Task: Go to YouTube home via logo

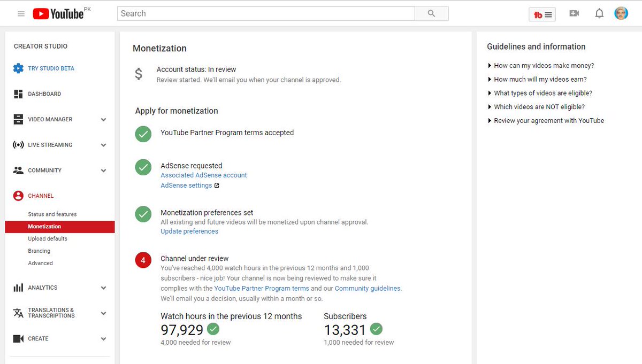Action: [x=58, y=14]
